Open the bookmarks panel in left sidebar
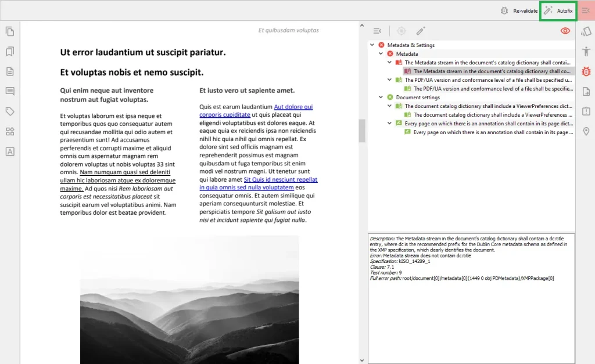The height and width of the screenshot is (364, 595). (x=10, y=51)
